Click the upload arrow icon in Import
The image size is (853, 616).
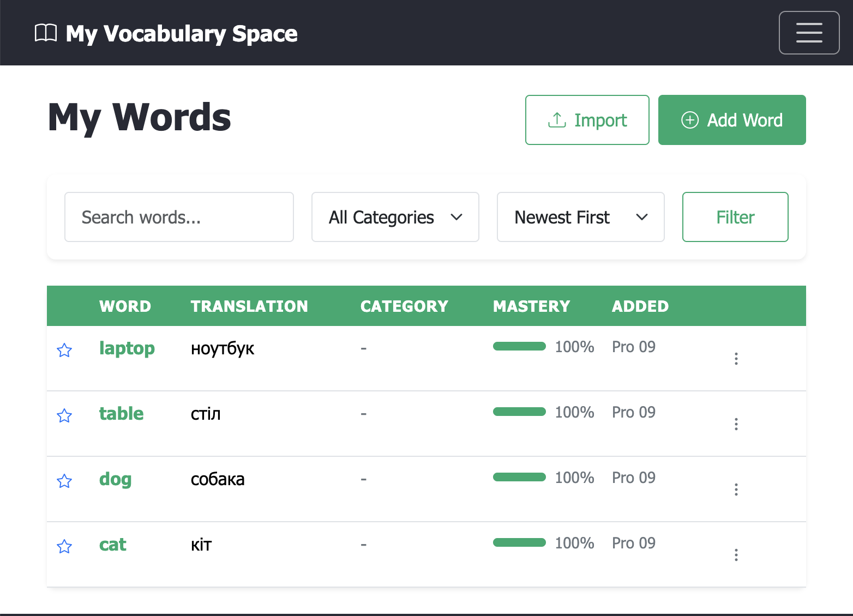556,120
